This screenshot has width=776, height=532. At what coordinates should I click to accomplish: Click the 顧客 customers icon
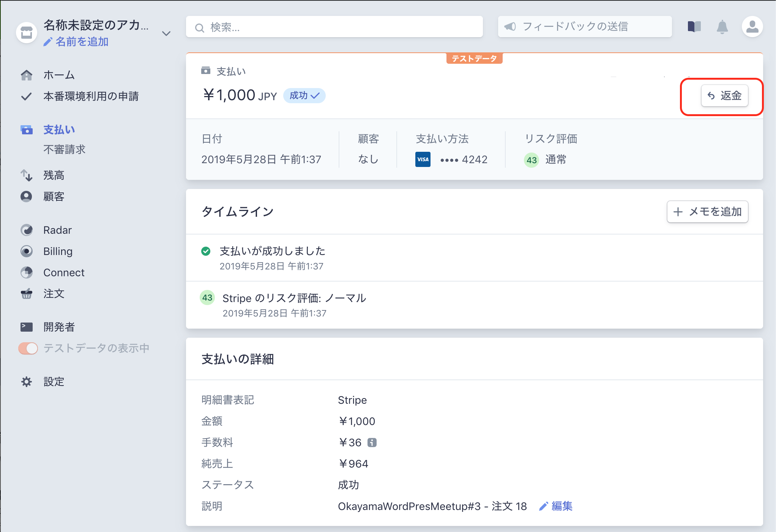coord(27,196)
